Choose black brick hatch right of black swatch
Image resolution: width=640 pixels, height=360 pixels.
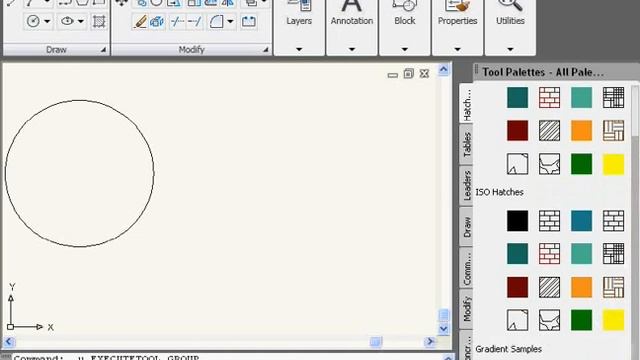(x=549, y=221)
